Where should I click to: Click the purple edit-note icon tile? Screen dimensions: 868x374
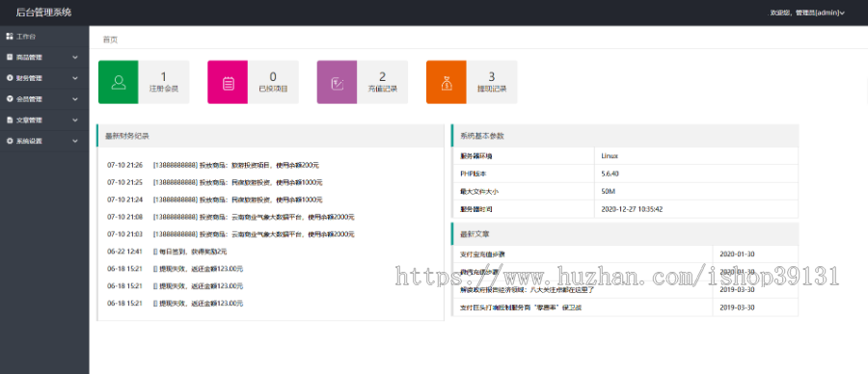coord(338,83)
